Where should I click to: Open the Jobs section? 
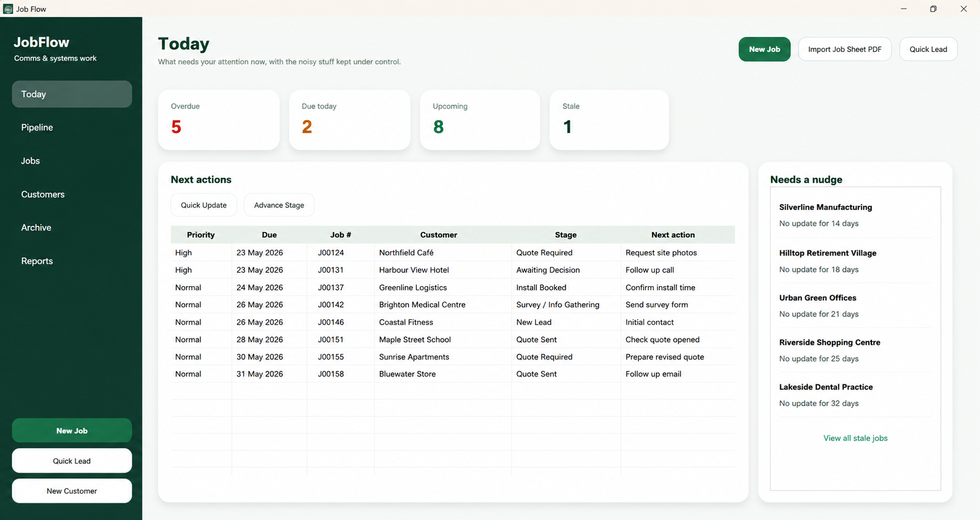point(72,161)
